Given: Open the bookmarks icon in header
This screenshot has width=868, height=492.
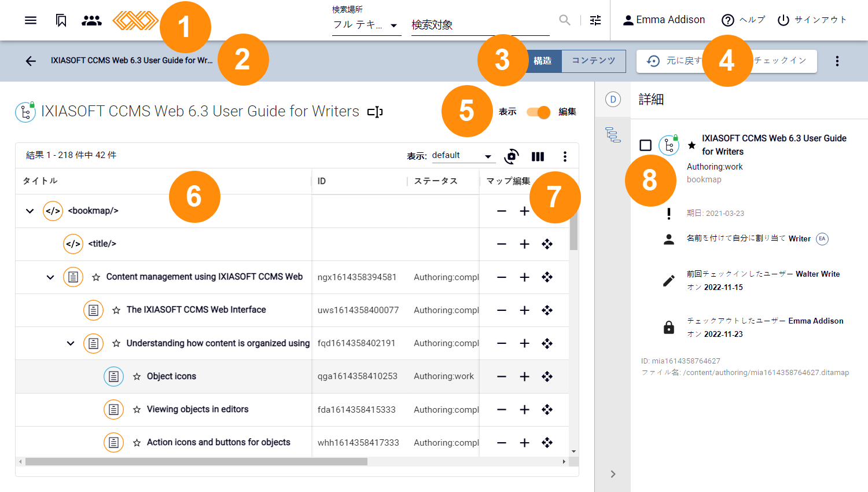Looking at the screenshot, I should [x=61, y=20].
